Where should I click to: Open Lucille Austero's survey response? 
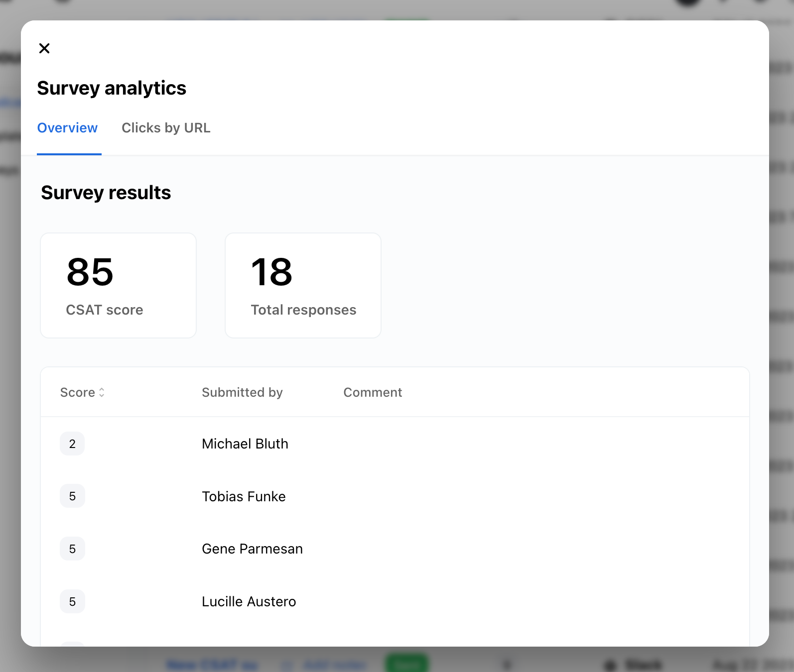click(249, 602)
